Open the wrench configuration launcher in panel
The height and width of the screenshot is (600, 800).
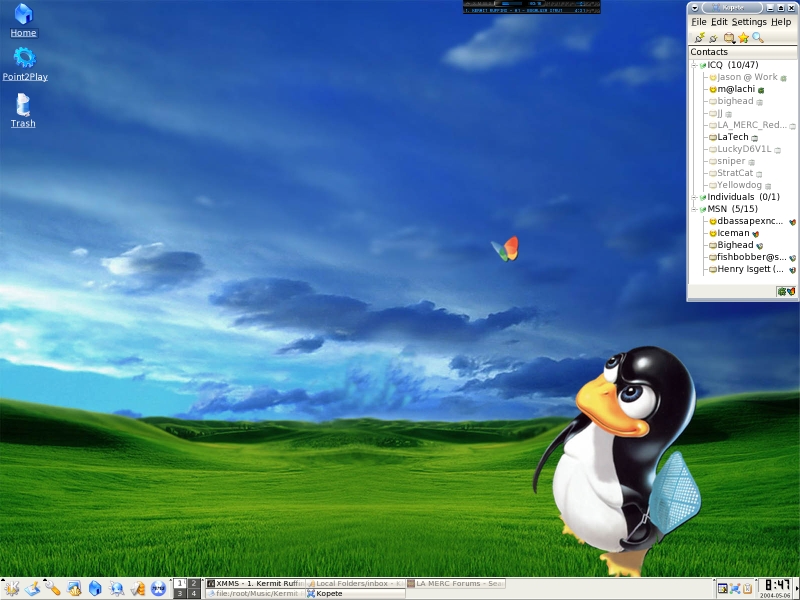click(x=52, y=589)
